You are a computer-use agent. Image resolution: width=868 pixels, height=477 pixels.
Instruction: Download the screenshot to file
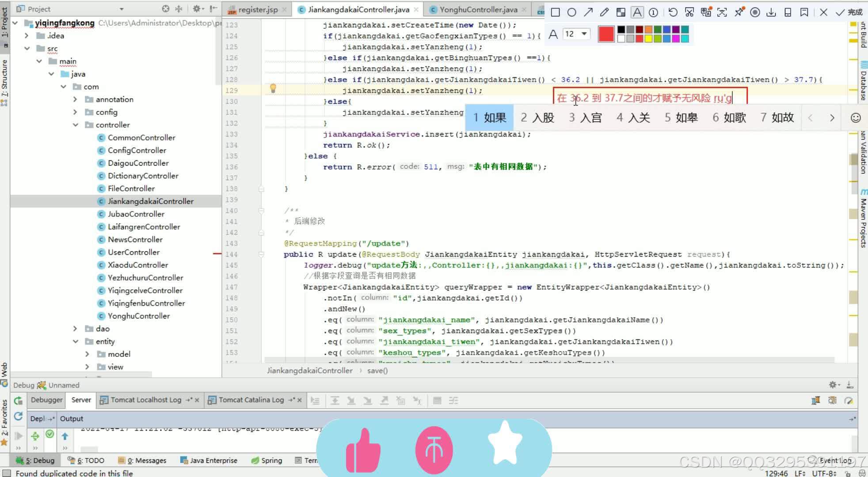click(x=771, y=12)
